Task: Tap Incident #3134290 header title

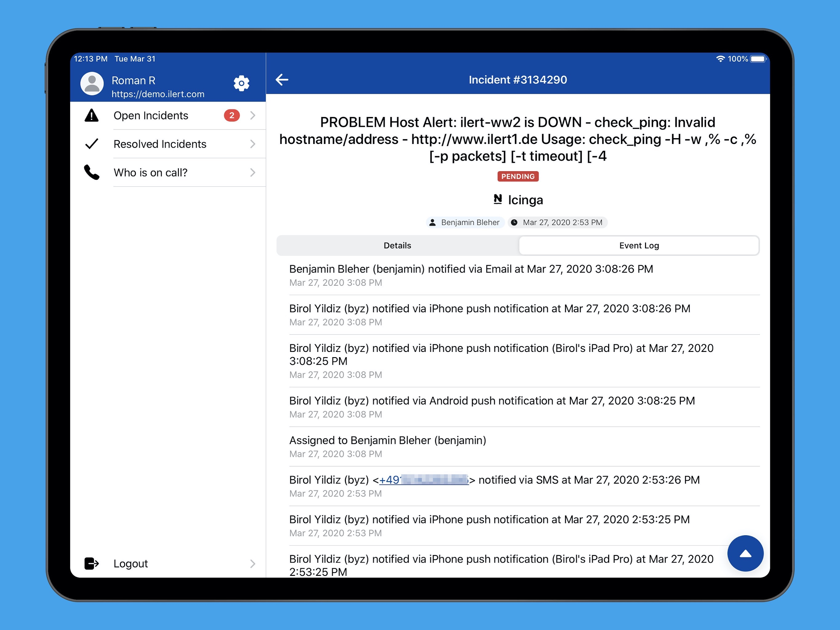Action: (x=517, y=80)
